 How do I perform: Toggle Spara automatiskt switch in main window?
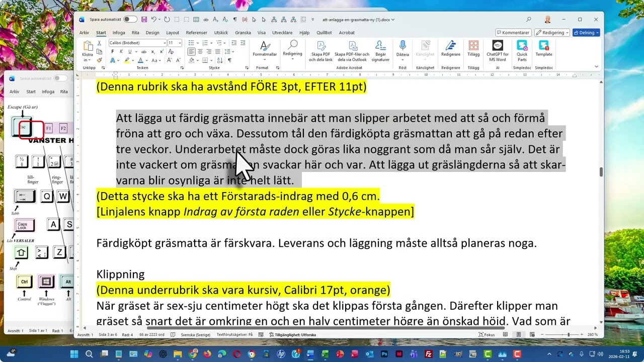pyautogui.click(x=130, y=19)
